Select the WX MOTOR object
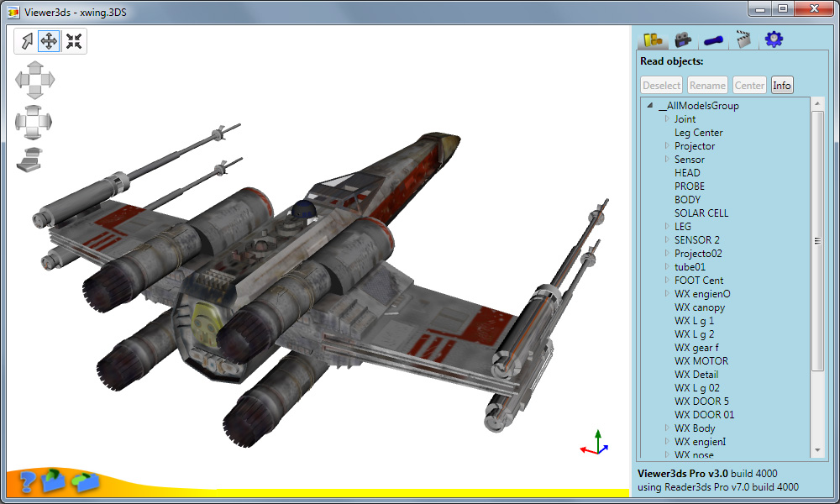Screen dimensions: 840x504 [701, 360]
